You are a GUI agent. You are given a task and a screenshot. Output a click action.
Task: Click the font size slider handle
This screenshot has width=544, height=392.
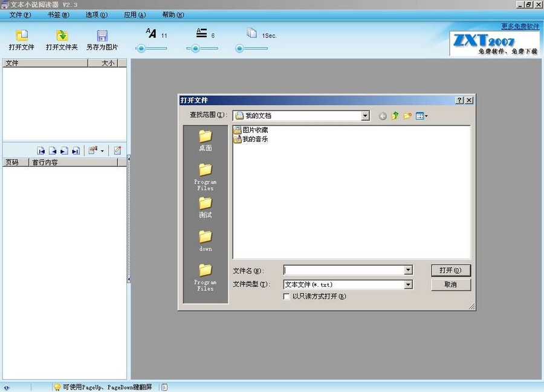(x=141, y=49)
